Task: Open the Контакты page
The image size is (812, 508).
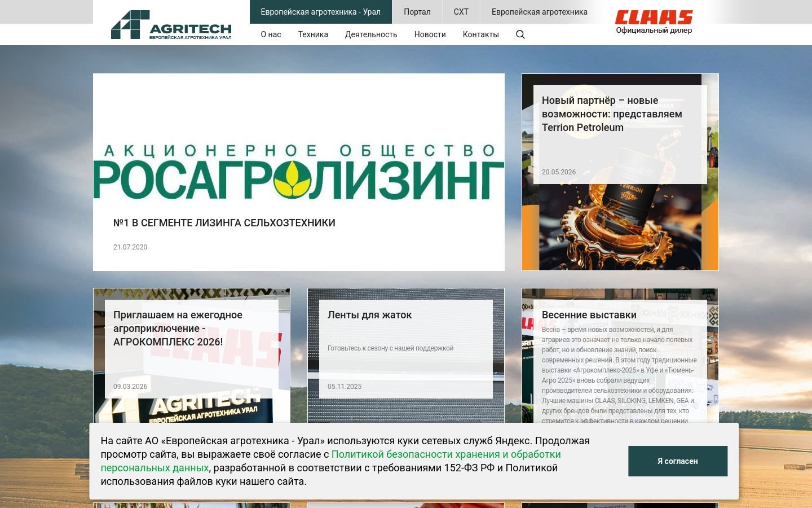Action: point(480,34)
